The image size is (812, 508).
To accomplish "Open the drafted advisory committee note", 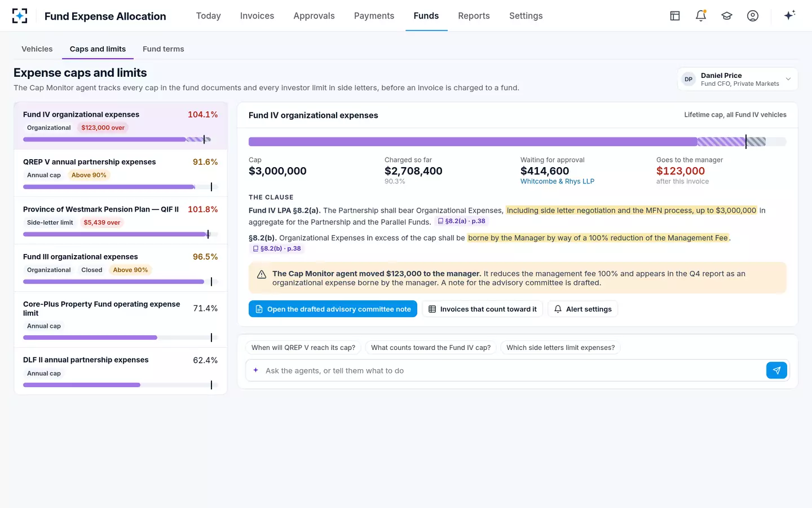I will (333, 309).
